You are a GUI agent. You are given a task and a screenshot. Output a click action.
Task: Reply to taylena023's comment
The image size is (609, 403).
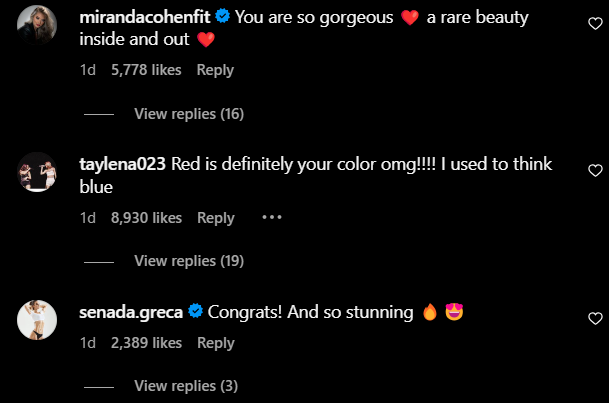click(215, 218)
